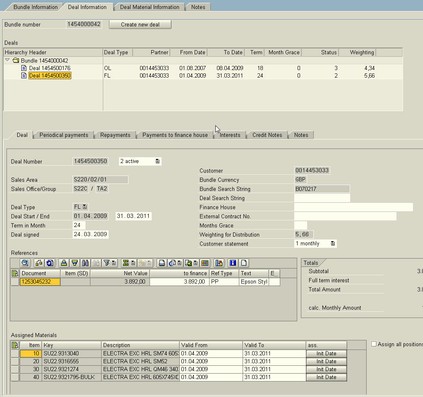
Task: Open the Credit Notes tab
Action: tap(267, 135)
